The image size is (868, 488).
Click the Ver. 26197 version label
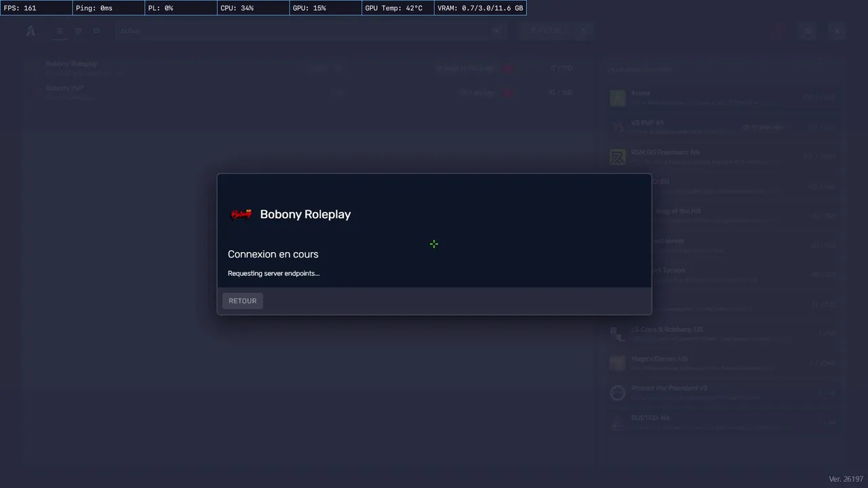pos(846,479)
